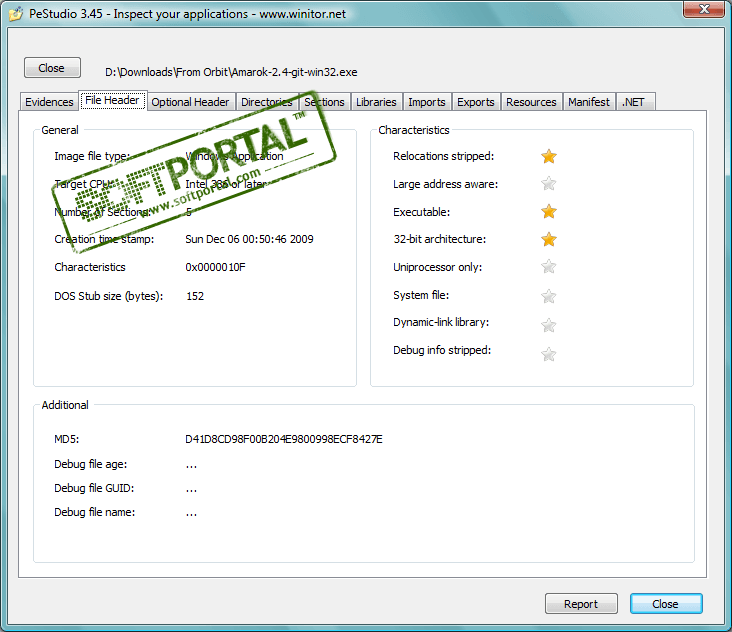
Task: Click the Debug info stripped label
Action: point(442,351)
